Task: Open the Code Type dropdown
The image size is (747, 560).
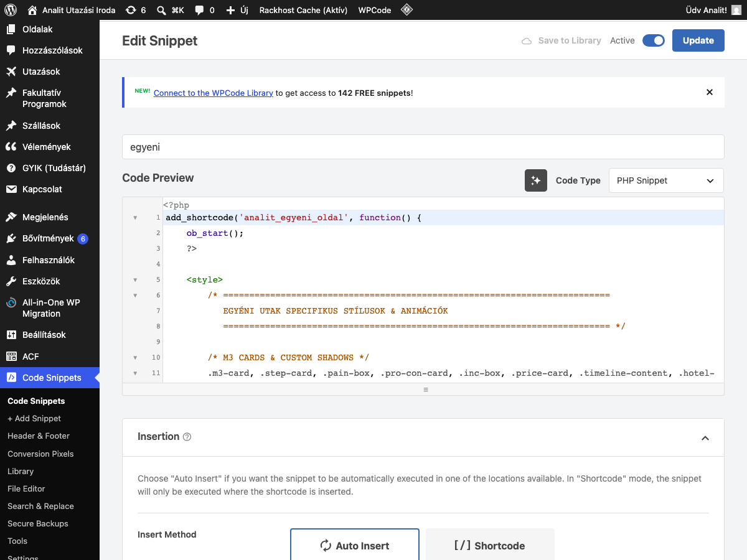Action: coord(666,180)
